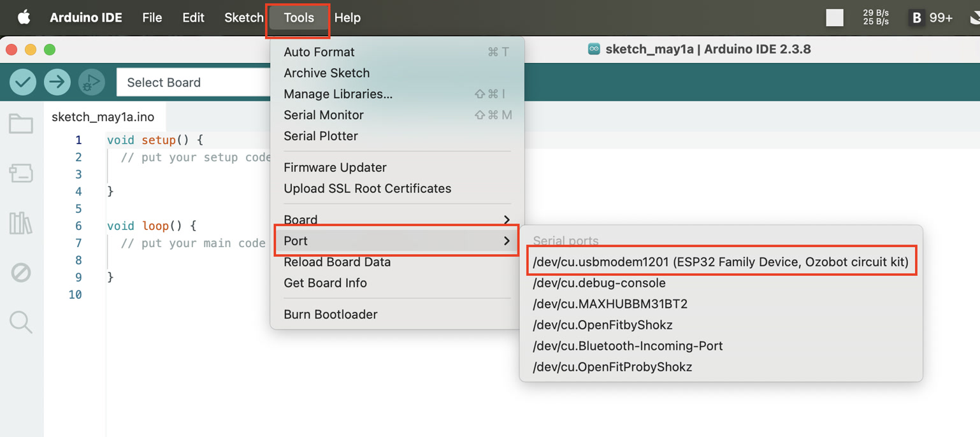Select Burn Bootloader menu item
This screenshot has width=980, height=437.
[x=397, y=315]
